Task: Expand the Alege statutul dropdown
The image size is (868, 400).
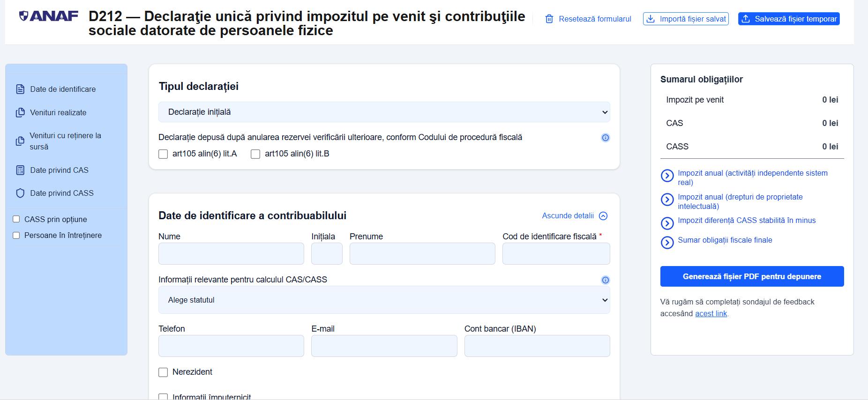Action: click(384, 300)
